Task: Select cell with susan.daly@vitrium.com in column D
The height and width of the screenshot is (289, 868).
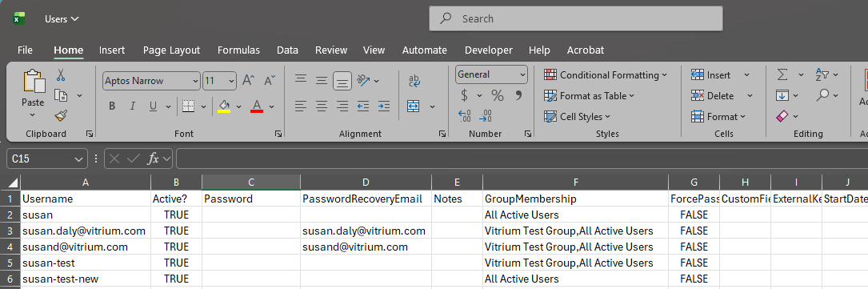Action: pyautogui.click(x=366, y=231)
